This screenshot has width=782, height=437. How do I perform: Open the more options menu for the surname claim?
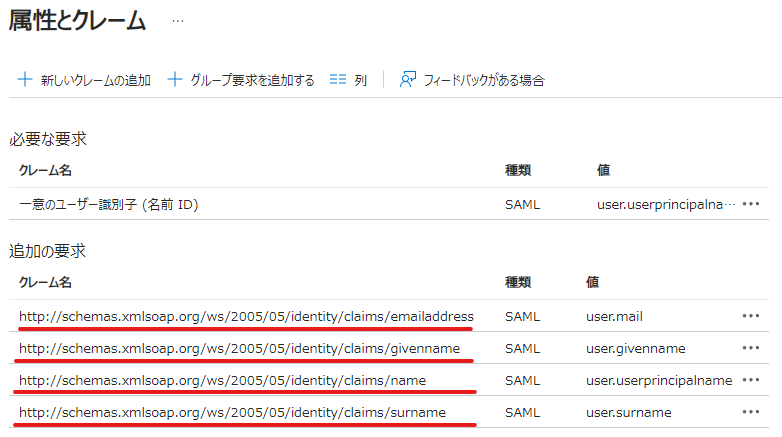[751, 412]
